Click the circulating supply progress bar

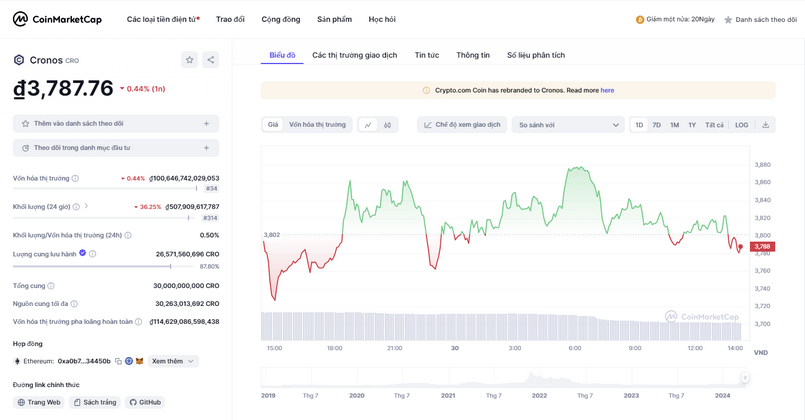point(104,266)
